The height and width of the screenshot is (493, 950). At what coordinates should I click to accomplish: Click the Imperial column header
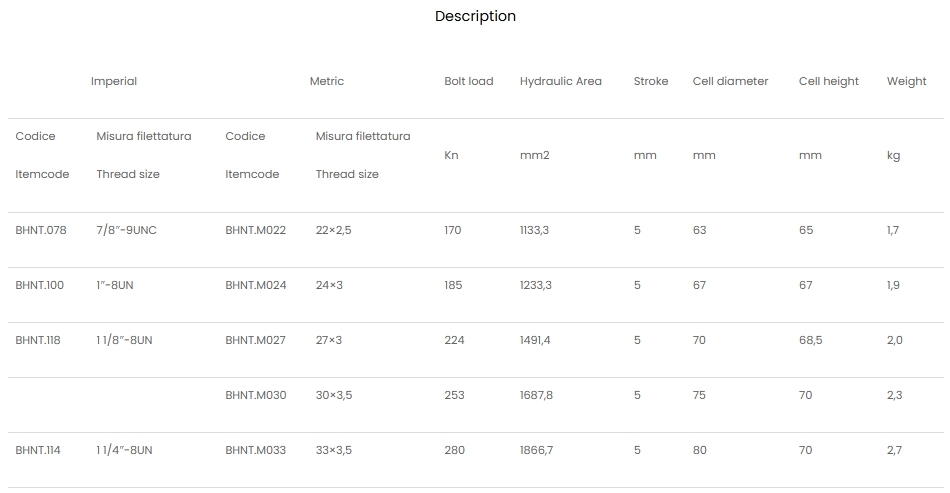[114, 81]
